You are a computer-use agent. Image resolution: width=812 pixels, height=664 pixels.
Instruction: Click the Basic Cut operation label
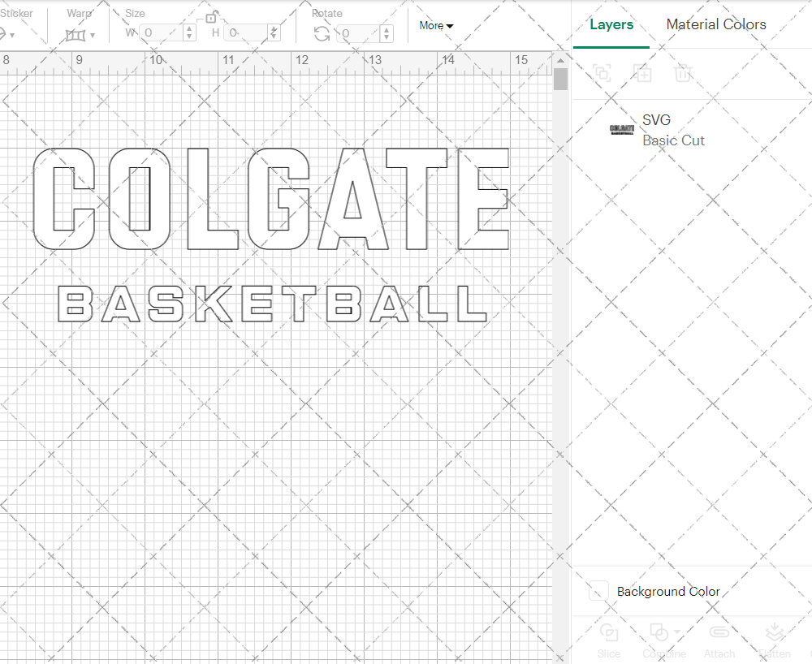tap(673, 140)
